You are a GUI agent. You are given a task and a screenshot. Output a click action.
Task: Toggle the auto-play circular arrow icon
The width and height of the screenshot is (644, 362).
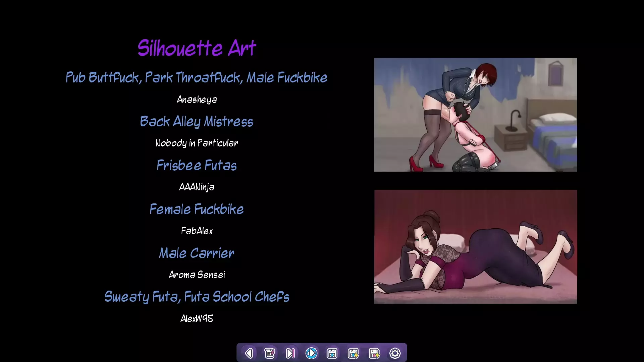[311, 353]
